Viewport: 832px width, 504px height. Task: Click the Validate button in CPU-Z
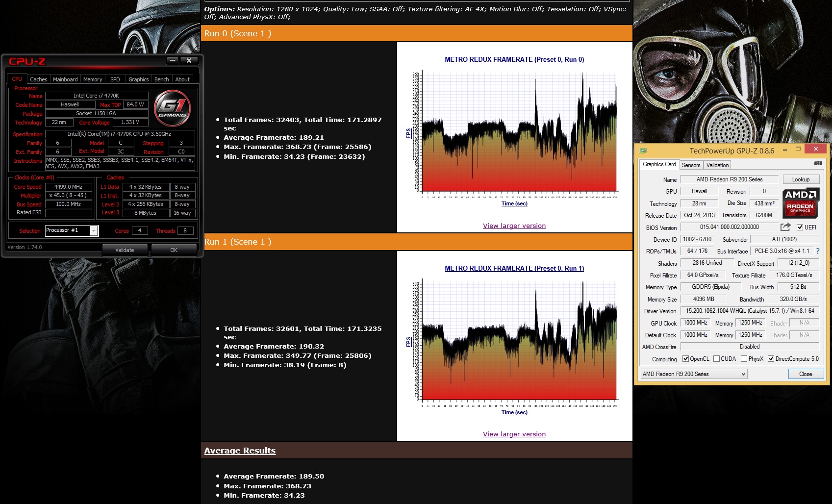point(125,250)
